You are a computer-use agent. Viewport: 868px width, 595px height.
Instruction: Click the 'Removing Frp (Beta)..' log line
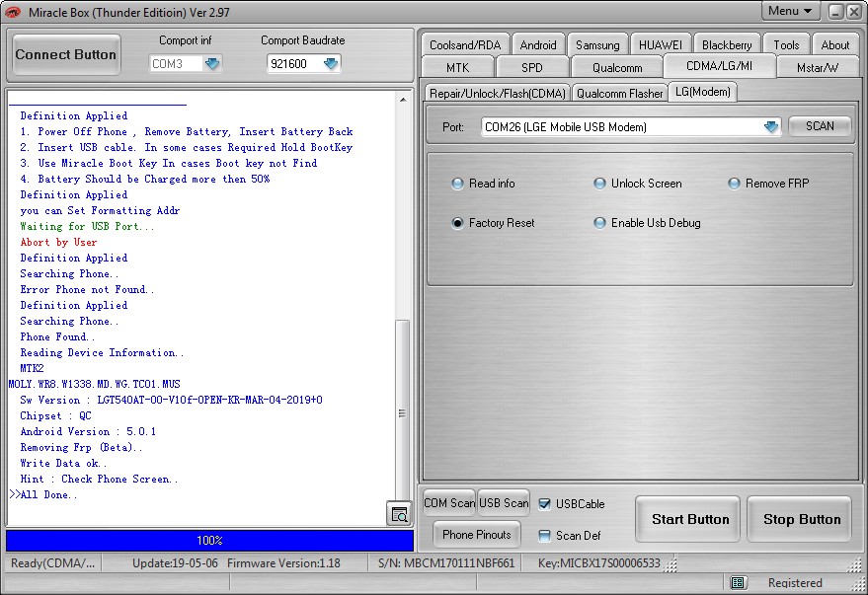click(x=81, y=447)
